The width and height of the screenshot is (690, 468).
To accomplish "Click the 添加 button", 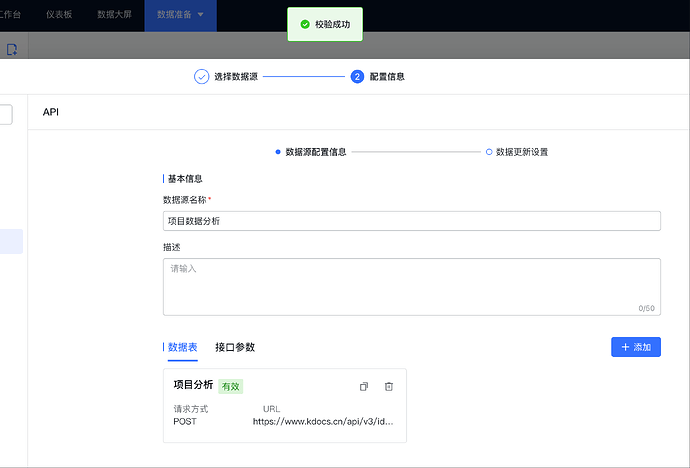I will (636, 347).
